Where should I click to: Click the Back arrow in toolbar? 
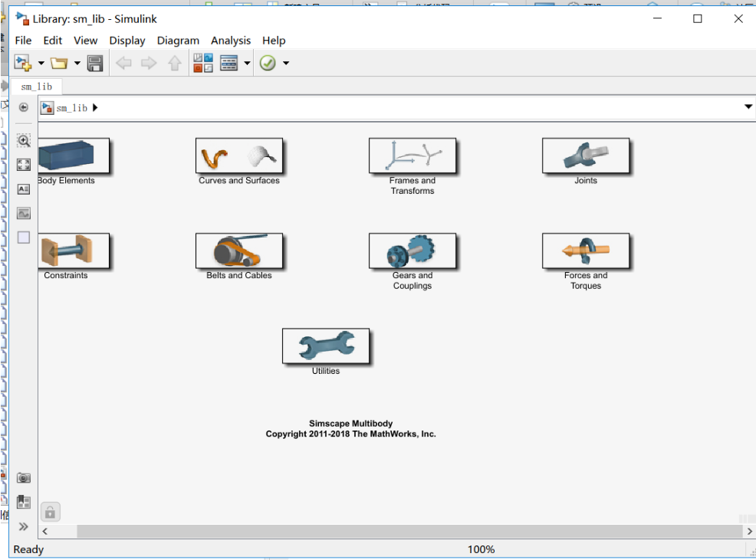click(x=124, y=63)
